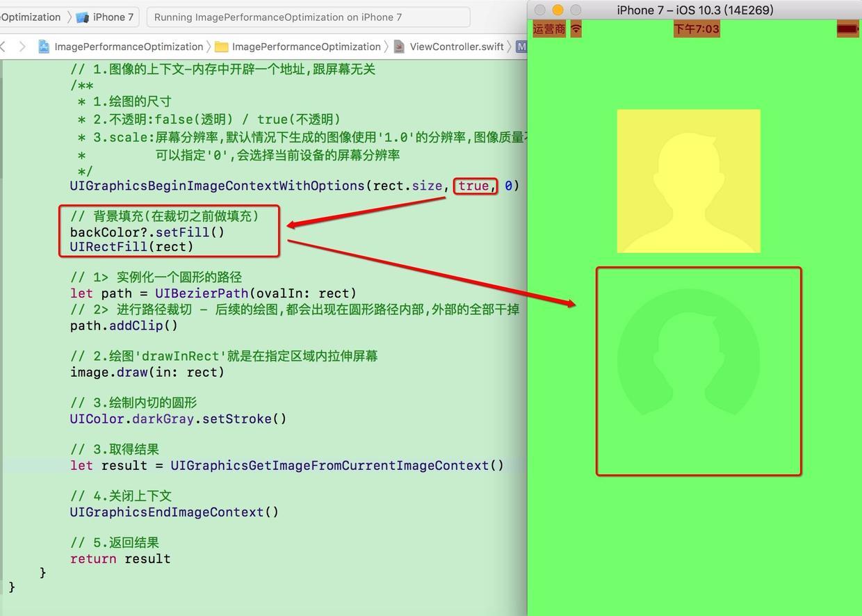
Task: Zoom the iPhone 7 simulator window
Action: (576, 10)
